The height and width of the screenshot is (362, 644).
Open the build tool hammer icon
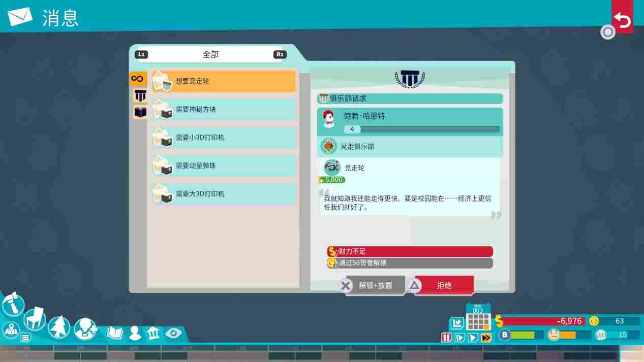[x=13, y=305]
